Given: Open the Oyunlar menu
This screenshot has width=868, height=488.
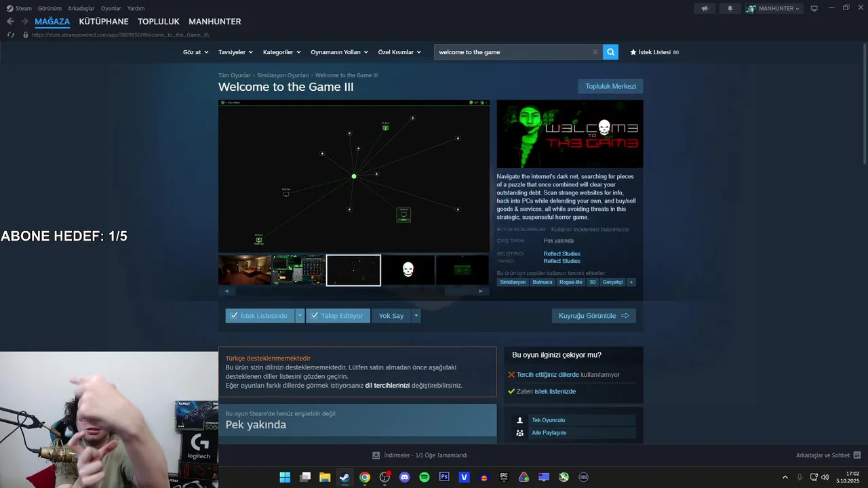Looking at the screenshot, I should (111, 8).
